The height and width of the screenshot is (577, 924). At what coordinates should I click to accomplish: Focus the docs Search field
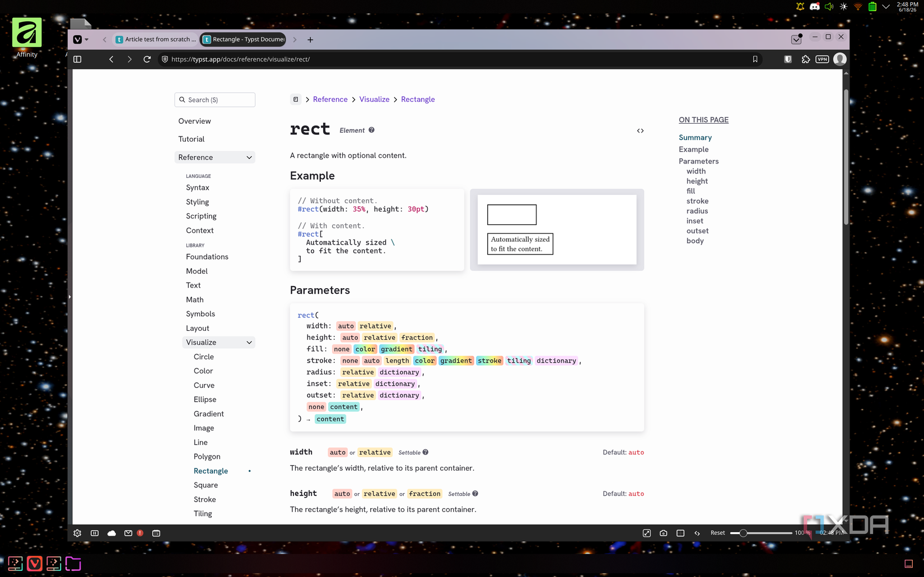[x=215, y=100]
